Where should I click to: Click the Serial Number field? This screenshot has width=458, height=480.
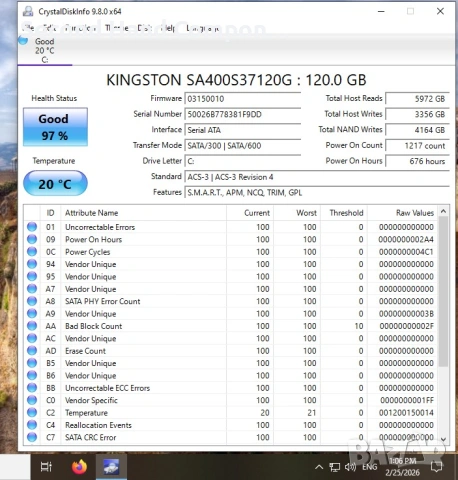coord(243,114)
